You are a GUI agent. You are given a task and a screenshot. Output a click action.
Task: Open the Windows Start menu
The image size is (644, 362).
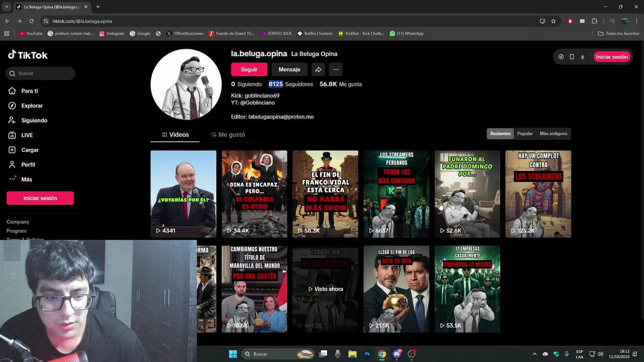tap(233, 354)
